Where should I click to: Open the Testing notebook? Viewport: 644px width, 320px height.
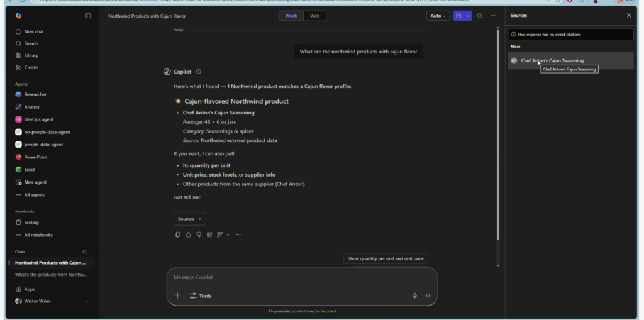click(x=28, y=222)
